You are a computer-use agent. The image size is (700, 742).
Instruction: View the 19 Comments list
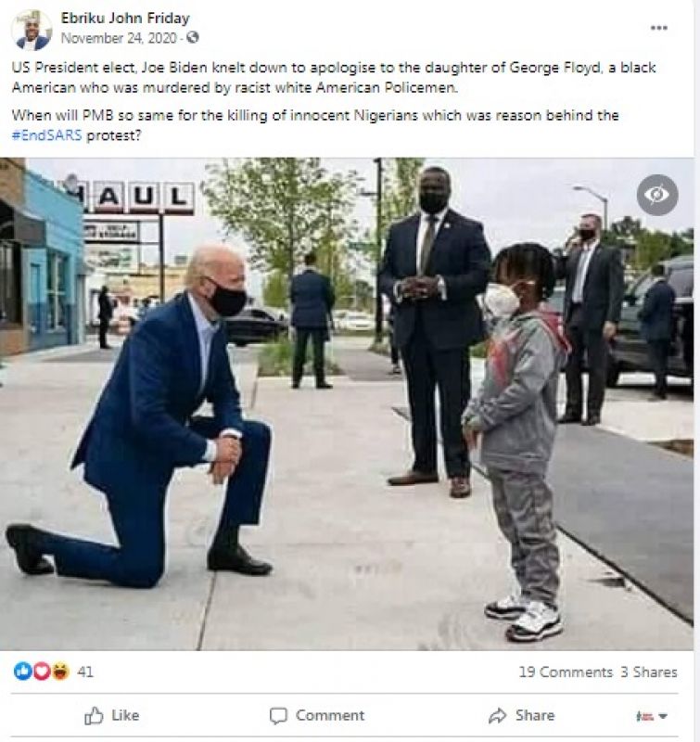566,672
